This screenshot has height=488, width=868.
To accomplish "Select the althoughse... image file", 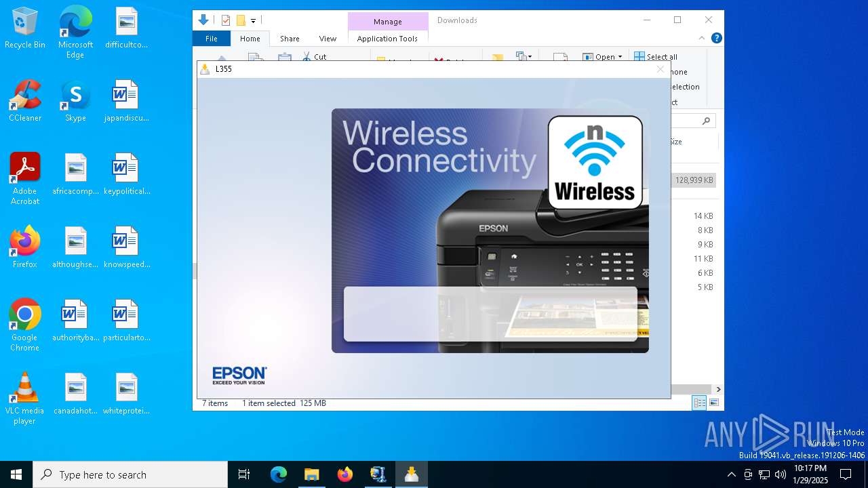I will coord(75,248).
